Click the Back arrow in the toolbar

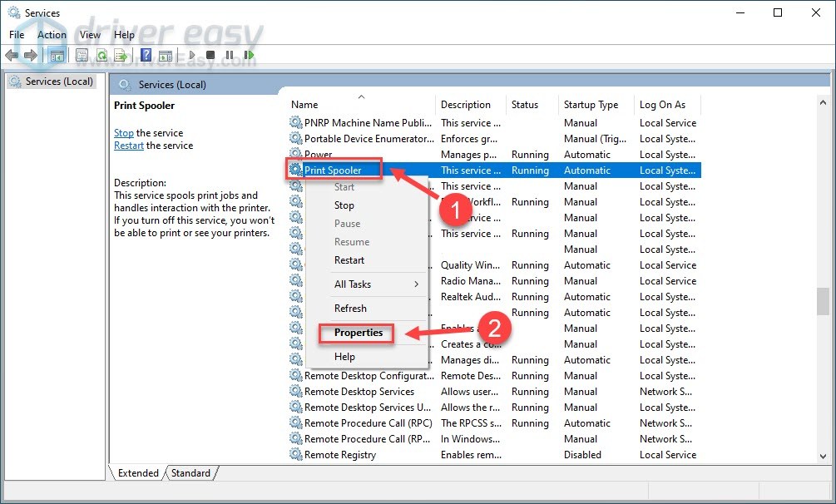[12, 56]
